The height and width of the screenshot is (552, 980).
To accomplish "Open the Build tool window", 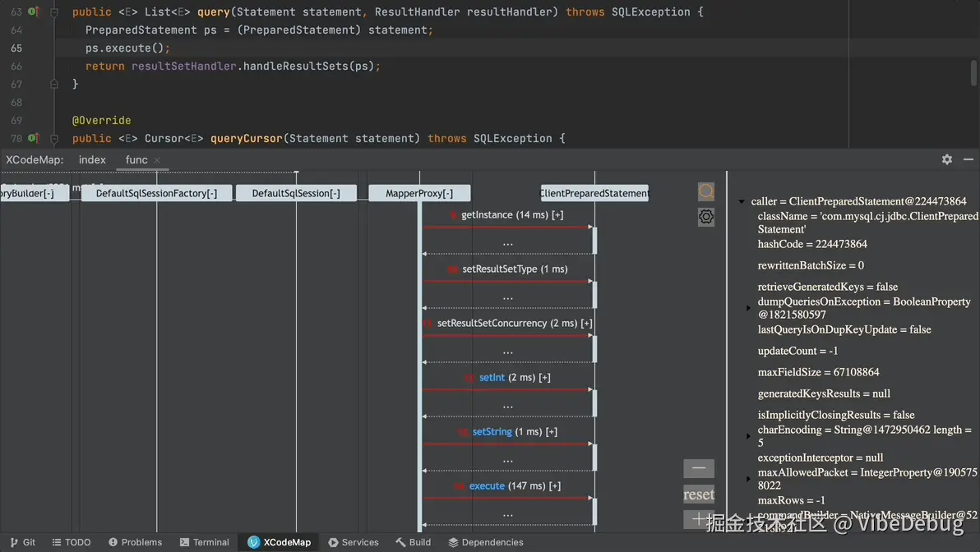I will (413, 542).
